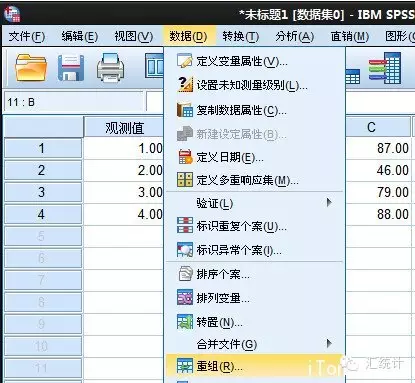Choose 标识异常个案(I)... menu entry
The height and width of the screenshot is (383, 415).
[255, 250]
